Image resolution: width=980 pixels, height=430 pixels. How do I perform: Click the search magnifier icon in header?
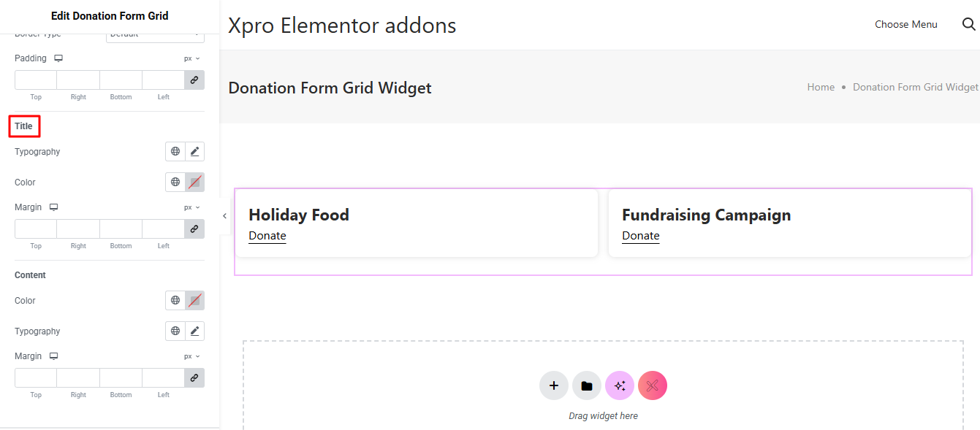tap(968, 24)
